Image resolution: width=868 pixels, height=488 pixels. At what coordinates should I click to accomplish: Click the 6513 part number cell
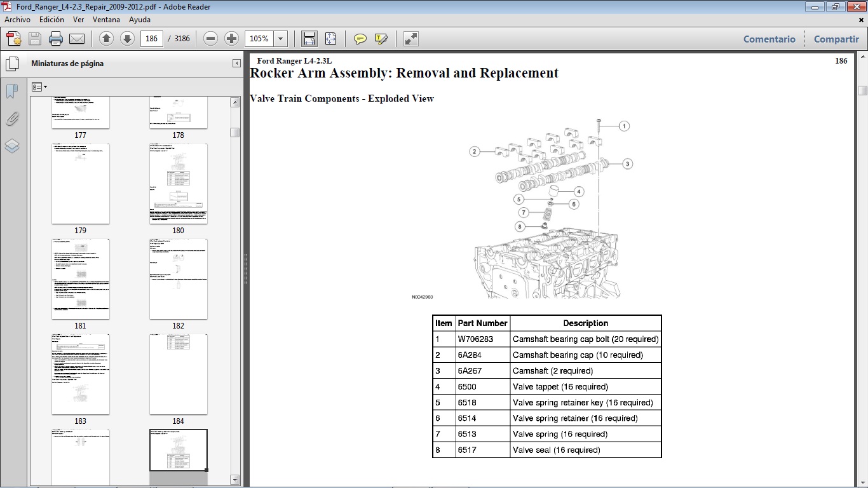coord(482,434)
